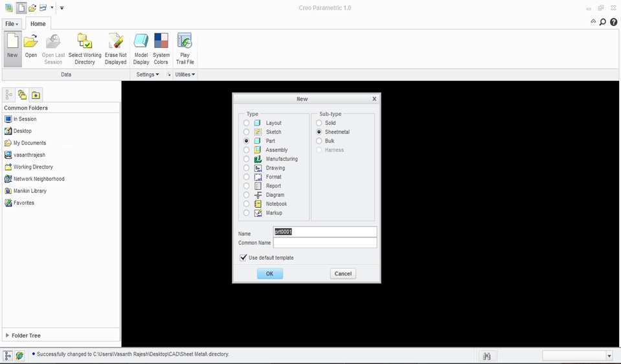Click quick access Open folder icon
621x364 pixels.
(x=32, y=8)
